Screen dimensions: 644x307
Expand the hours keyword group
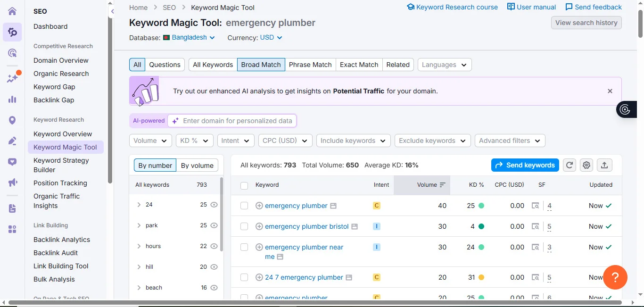tap(139, 246)
